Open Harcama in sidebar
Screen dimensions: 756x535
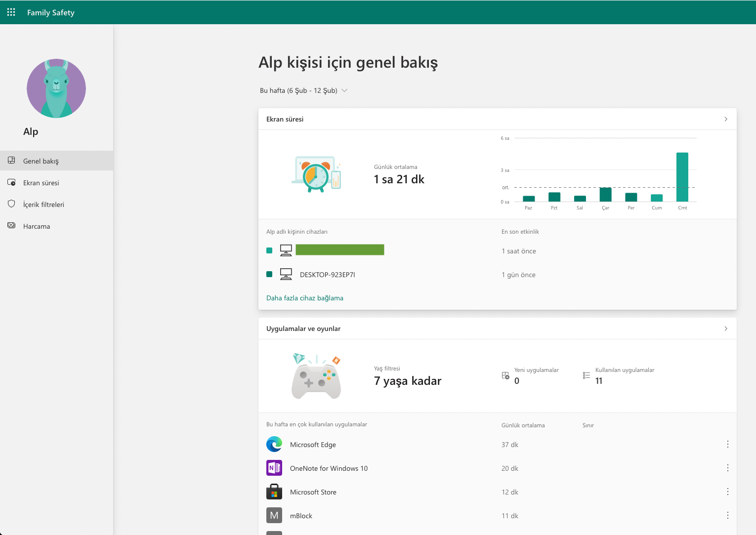tap(37, 226)
